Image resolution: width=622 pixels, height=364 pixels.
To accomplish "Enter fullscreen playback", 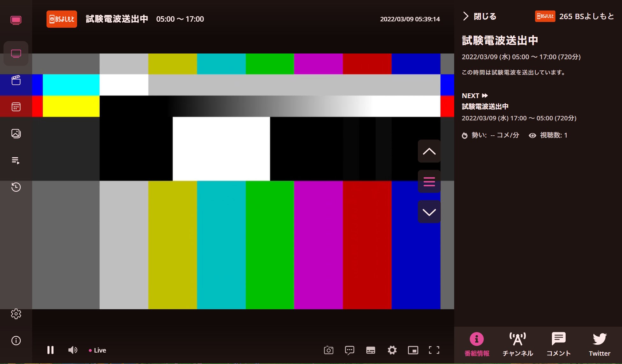I will [x=434, y=350].
